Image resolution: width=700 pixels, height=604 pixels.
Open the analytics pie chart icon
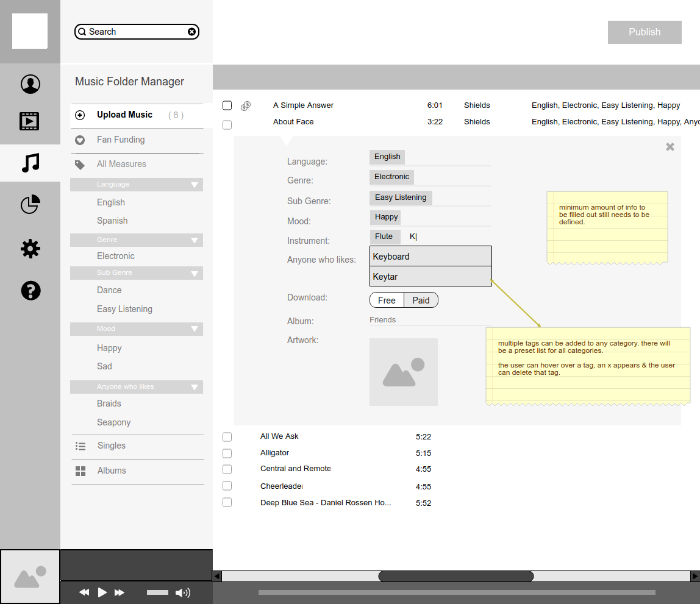tap(30, 204)
